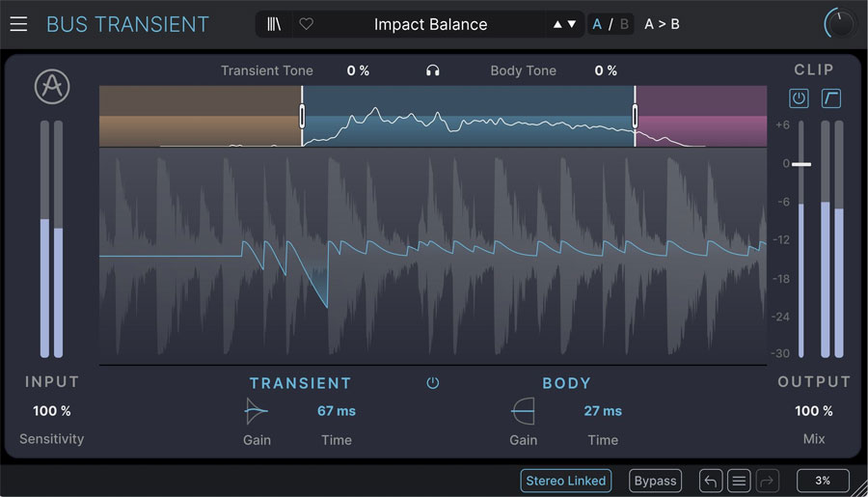
Task: Switch to state B
Action: [x=624, y=24]
